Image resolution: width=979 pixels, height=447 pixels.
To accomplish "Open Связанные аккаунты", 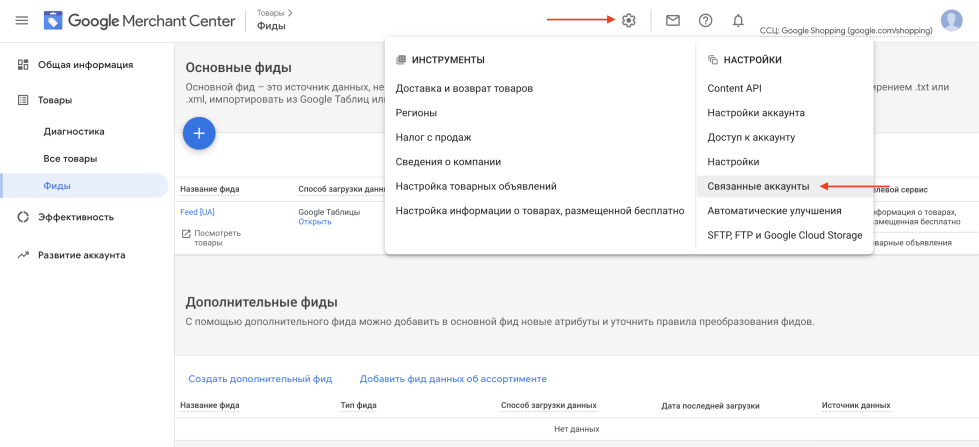I will pos(758,186).
